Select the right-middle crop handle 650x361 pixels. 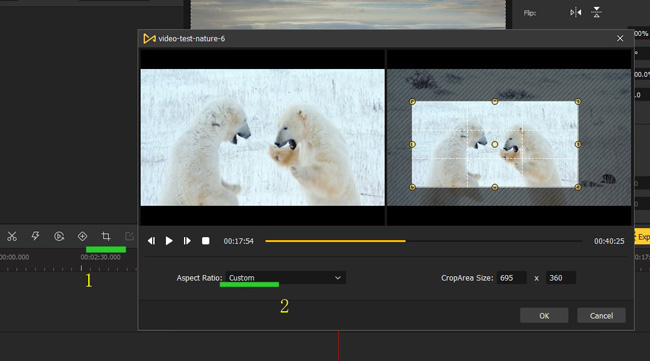(578, 144)
